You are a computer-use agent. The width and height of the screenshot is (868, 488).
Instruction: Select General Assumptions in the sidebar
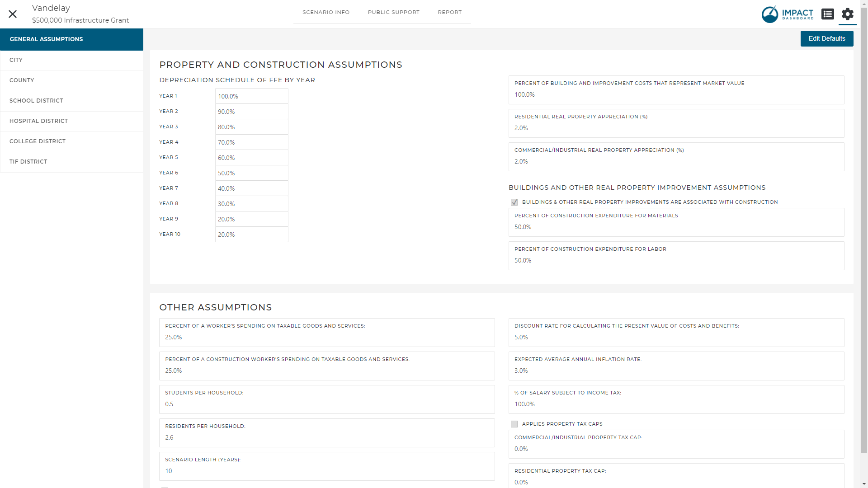tap(71, 39)
